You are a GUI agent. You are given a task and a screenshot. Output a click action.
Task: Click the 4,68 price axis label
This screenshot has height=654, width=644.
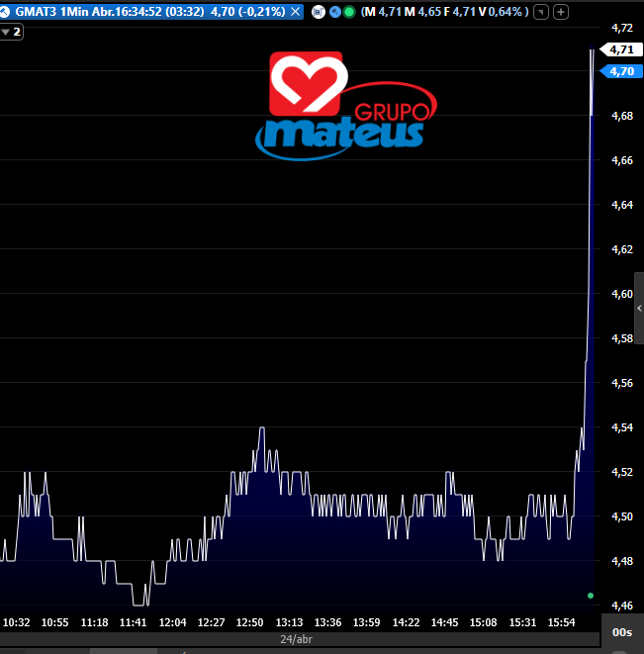click(622, 116)
